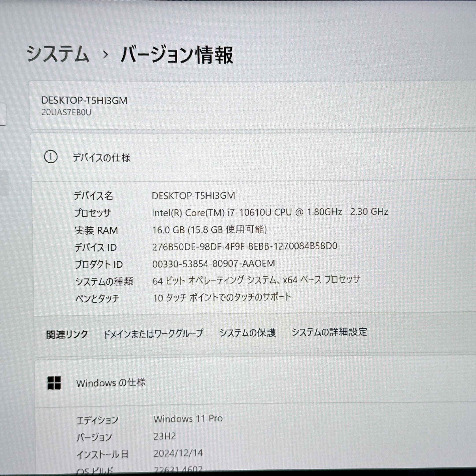Open システムの保護 link
The width and height of the screenshot is (476, 476).
click(x=247, y=333)
